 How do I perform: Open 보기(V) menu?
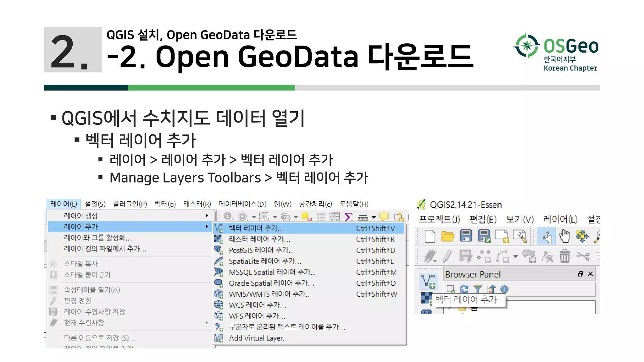520,219
